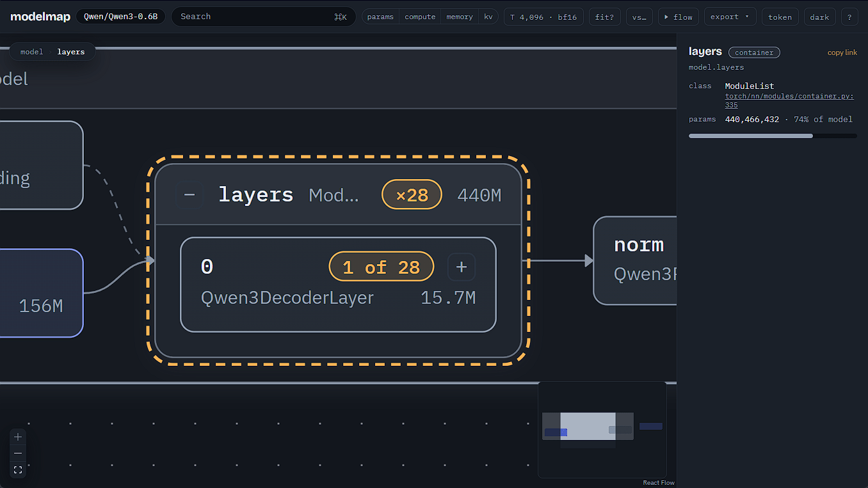Select the 156M node
This screenshot has height=488, width=868.
(42, 293)
